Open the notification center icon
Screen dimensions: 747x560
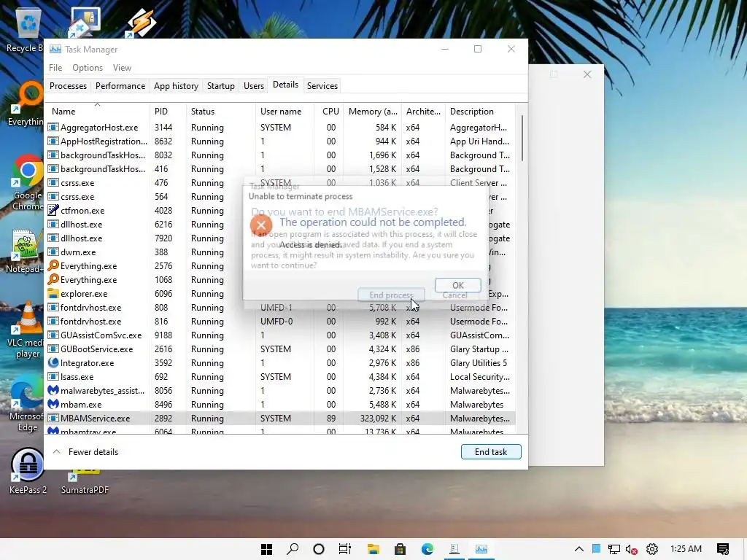tap(723, 549)
